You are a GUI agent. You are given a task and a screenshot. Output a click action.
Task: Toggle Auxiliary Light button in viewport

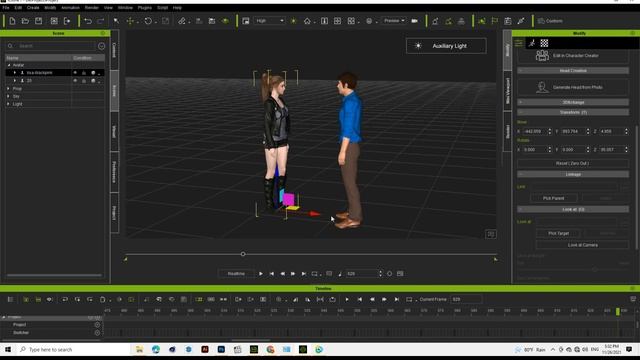(x=446, y=46)
